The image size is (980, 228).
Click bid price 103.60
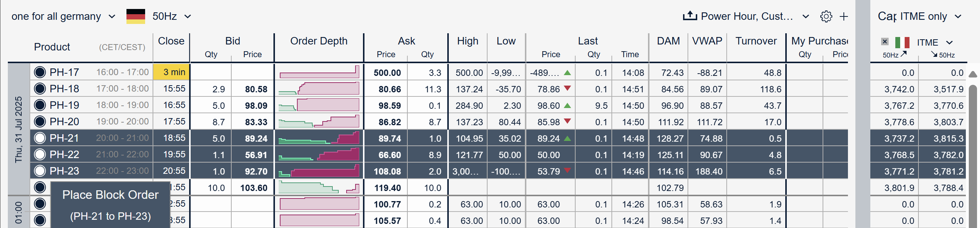[x=254, y=188]
